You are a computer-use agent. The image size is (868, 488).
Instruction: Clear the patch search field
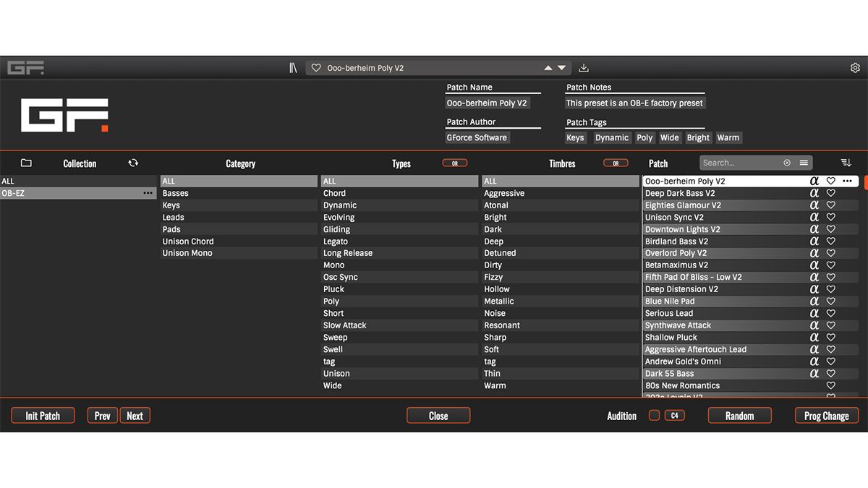(787, 163)
